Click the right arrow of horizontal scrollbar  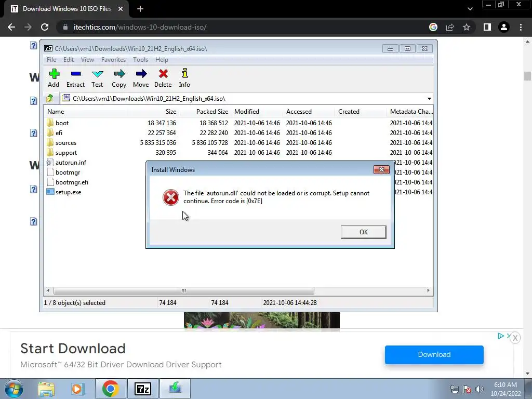[x=428, y=291]
